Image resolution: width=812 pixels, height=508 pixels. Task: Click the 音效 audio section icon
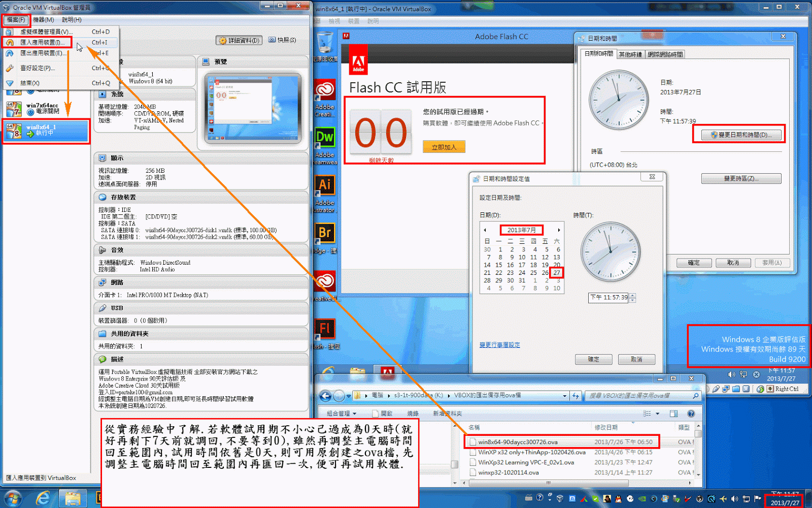(x=103, y=250)
